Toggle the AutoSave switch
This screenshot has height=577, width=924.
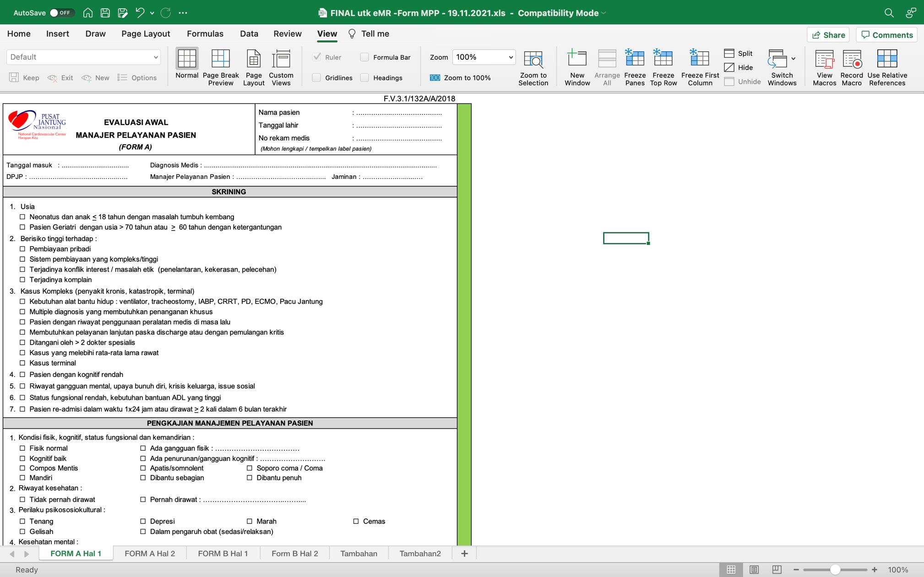(61, 13)
